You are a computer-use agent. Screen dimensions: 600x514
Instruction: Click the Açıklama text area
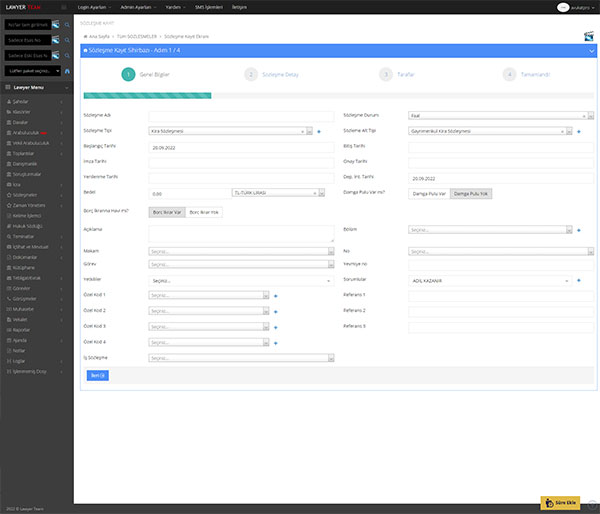coord(241,234)
